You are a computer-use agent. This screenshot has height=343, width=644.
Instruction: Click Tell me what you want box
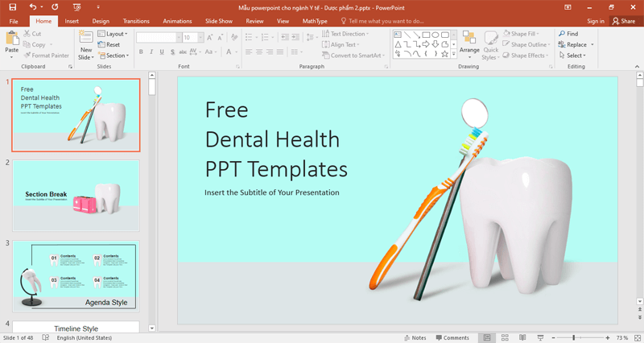point(382,21)
